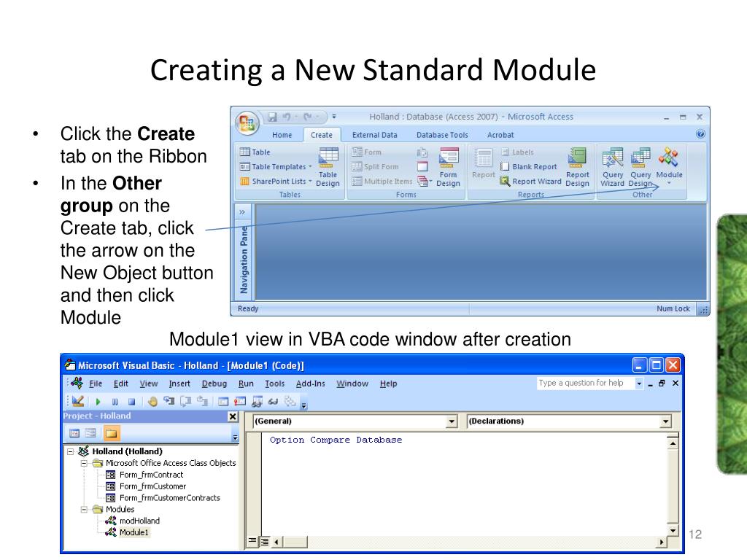The image size is (747, 560).
Task: Open the Customize Quick Access Toolbar dropdown
Action: [334, 117]
